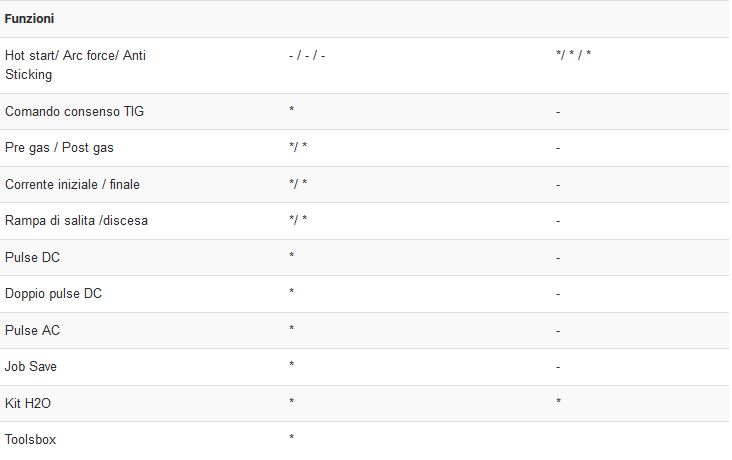This screenshot has height=460, width=732.
Task: Click the '*/ *' value in Pre gas row
Action: [298, 147]
